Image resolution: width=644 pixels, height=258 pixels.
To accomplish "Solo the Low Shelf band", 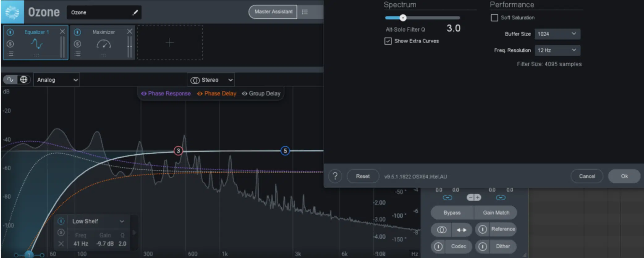I will (61, 232).
